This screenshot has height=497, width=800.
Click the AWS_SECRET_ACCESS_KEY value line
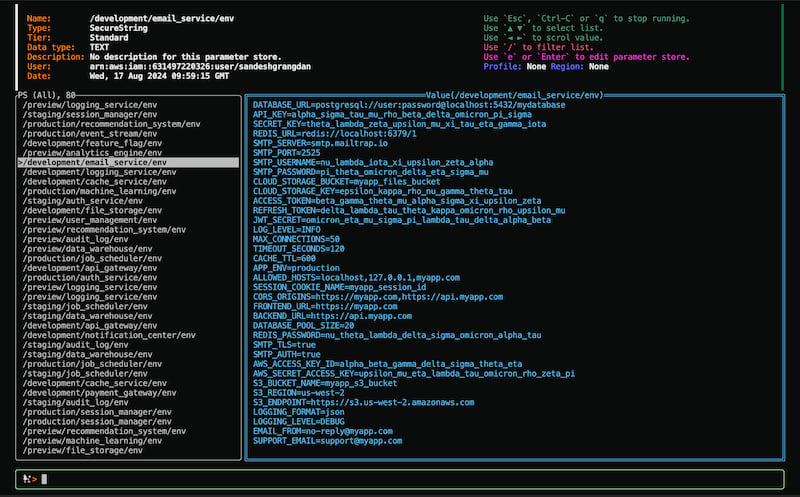click(414, 374)
